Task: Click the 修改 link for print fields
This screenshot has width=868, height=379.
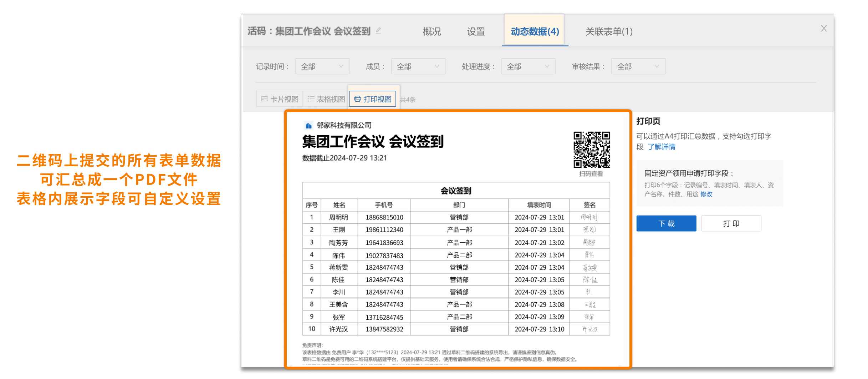Action: coord(706,194)
